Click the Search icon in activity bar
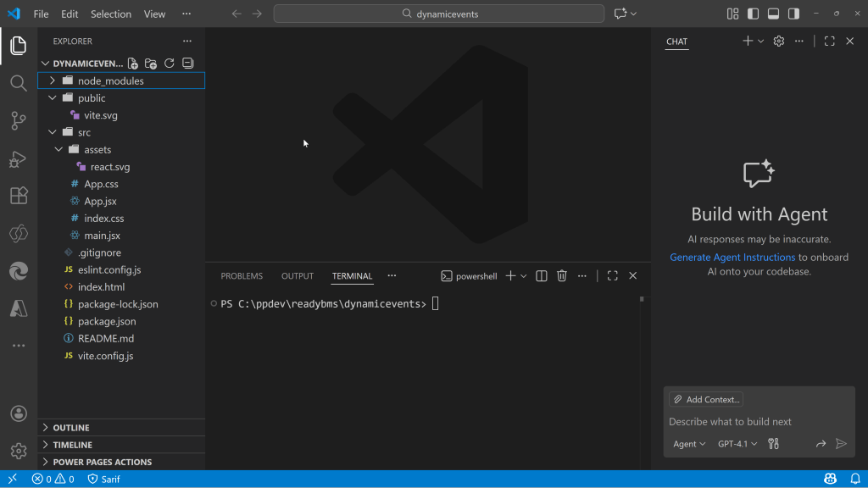 [19, 83]
